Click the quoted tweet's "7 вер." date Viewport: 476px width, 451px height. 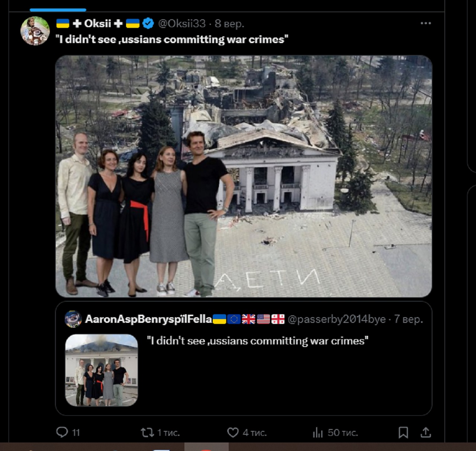point(408,319)
